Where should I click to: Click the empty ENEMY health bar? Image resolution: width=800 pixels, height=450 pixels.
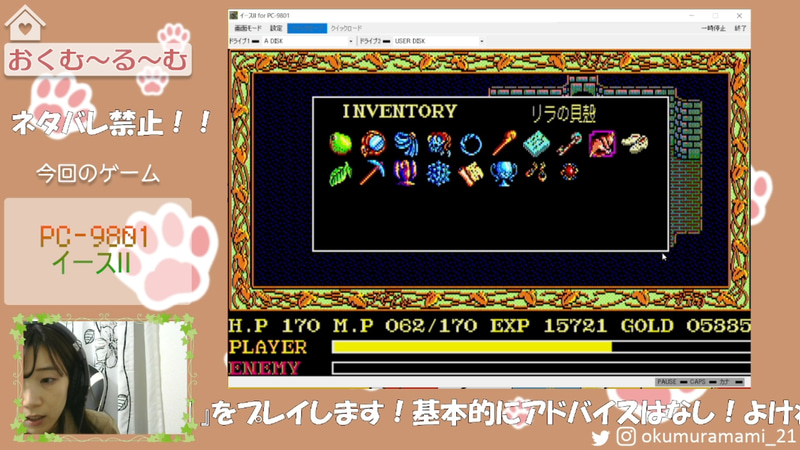point(541,368)
